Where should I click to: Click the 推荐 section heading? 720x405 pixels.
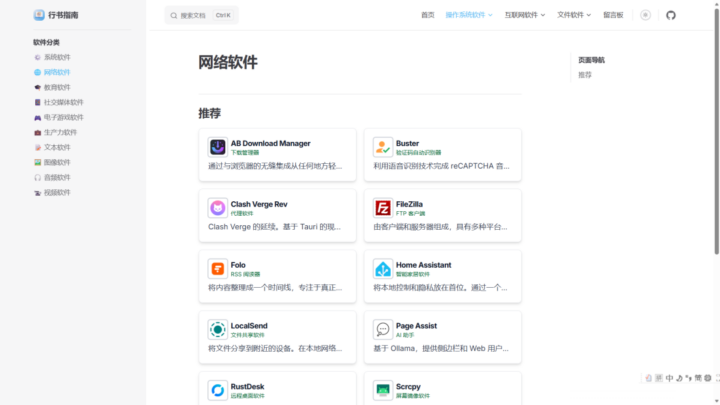coord(209,113)
